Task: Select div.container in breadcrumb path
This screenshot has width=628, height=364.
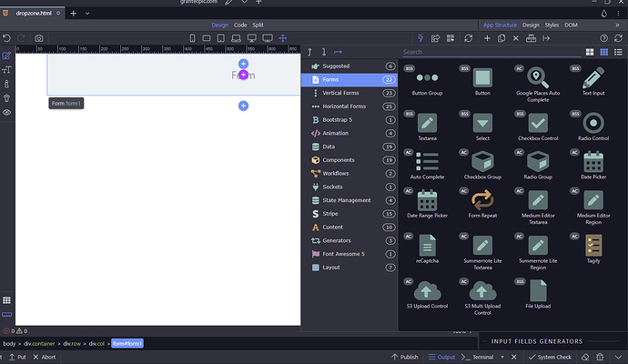Action: 39,344
